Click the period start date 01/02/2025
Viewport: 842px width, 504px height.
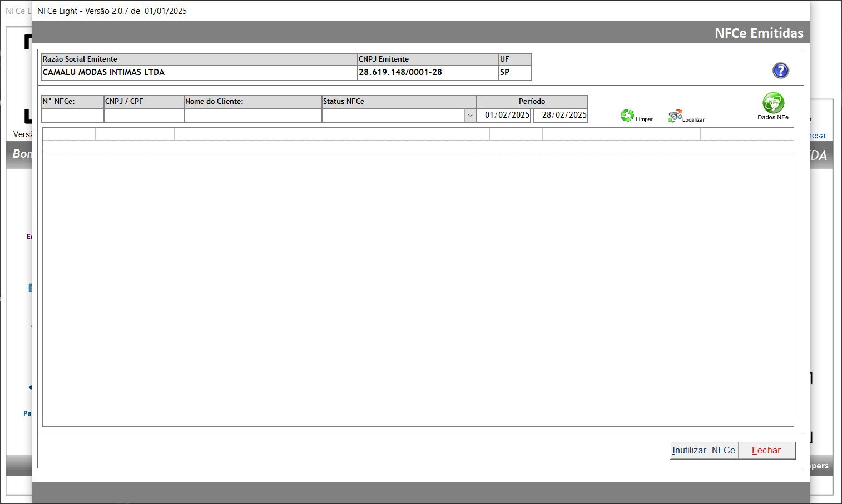tap(504, 116)
